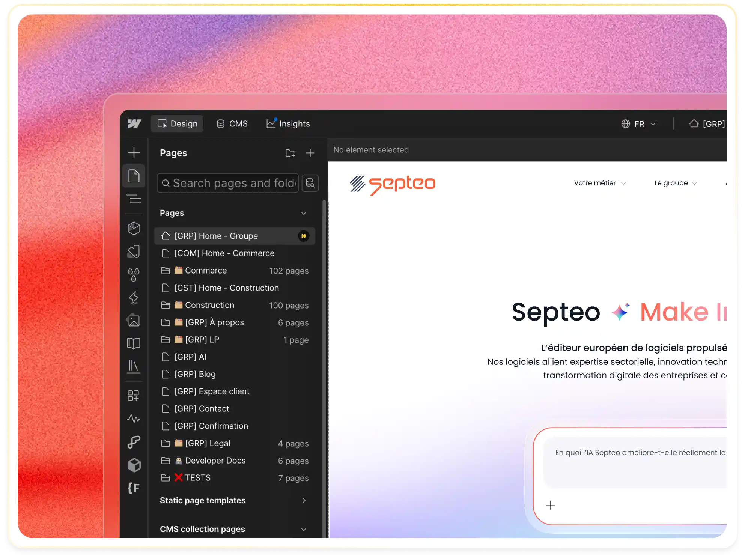745x560 pixels.
Task: Select the Pages panel icon in sidebar
Action: tap(134, 176)
